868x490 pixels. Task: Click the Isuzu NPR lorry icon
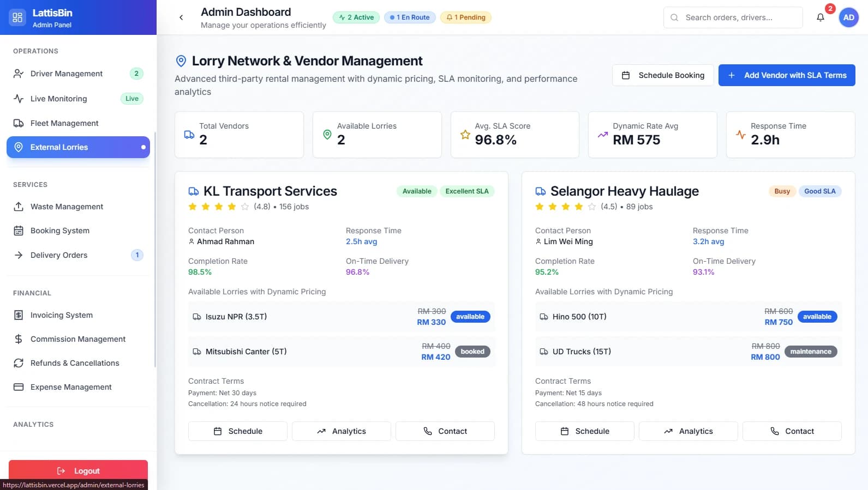coord(197,317)
